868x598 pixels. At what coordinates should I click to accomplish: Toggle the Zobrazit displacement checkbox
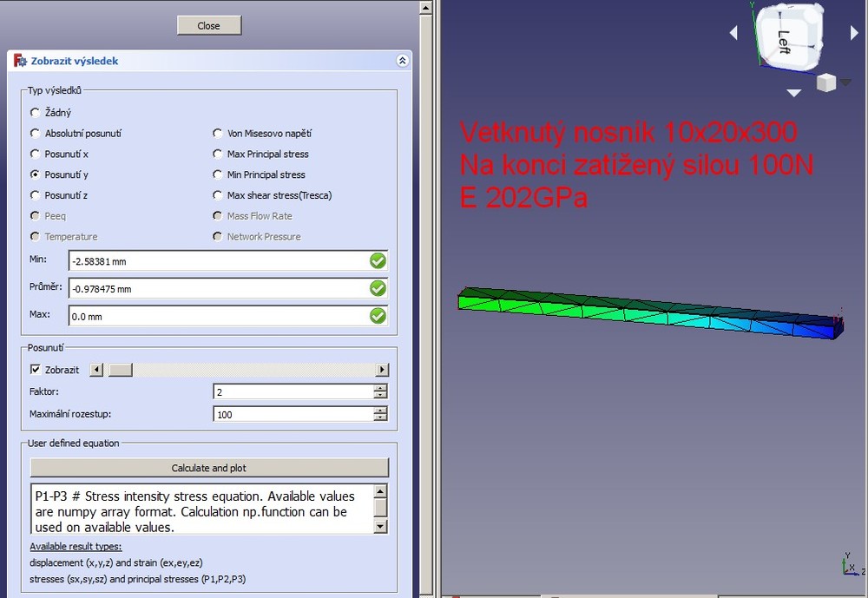(36, 370)
